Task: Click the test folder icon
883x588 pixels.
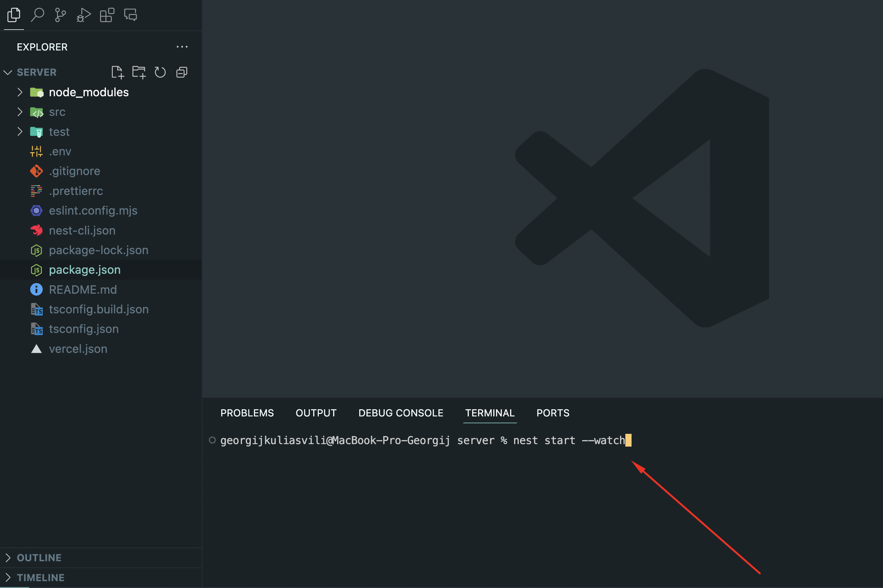Action: tap(37, 132)
